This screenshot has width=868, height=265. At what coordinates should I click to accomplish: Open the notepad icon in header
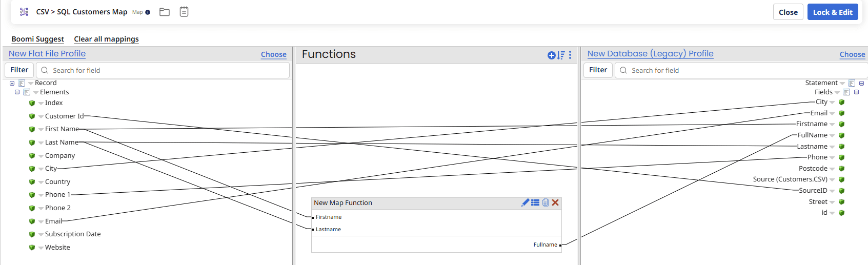[x=184, y=12]
